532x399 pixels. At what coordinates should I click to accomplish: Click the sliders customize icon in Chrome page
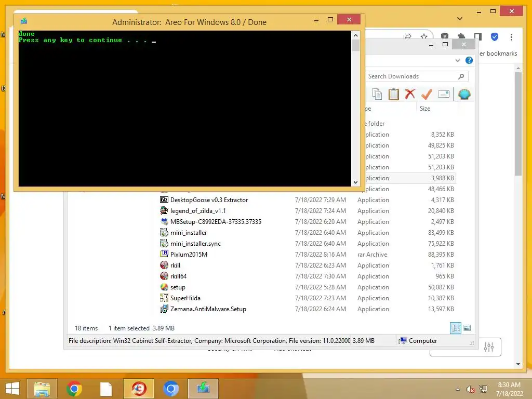point(489,347)
